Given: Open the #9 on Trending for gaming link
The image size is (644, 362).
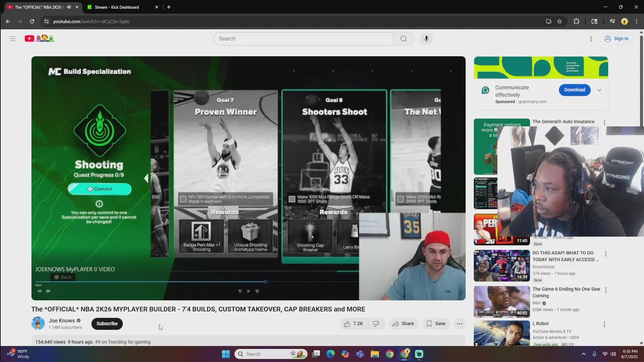Looking at the screenshot, I should (123, 342).
